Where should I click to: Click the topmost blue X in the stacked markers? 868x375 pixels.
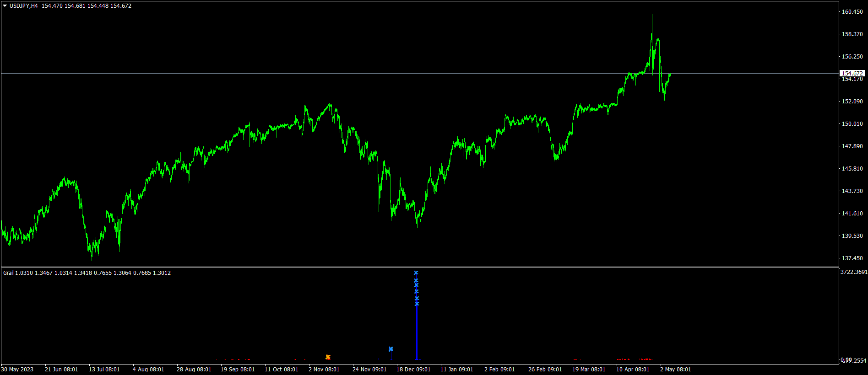click(x=416, y=273)
